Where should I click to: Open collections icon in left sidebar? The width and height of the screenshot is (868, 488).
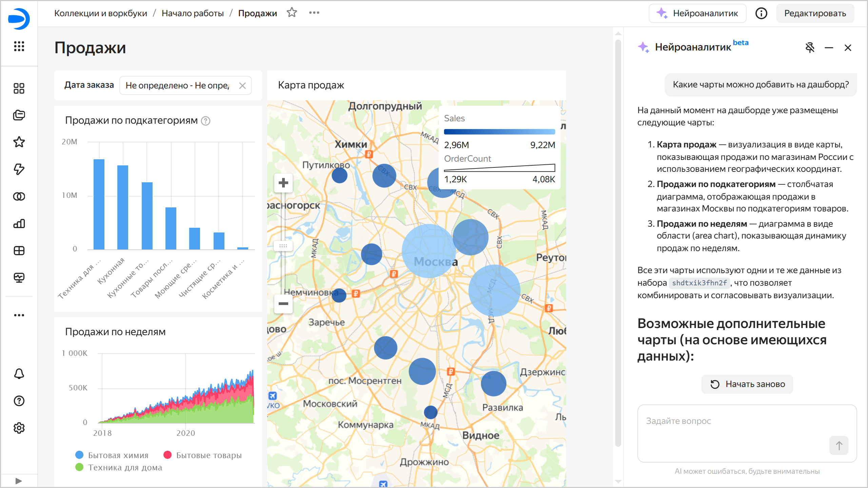19,115
